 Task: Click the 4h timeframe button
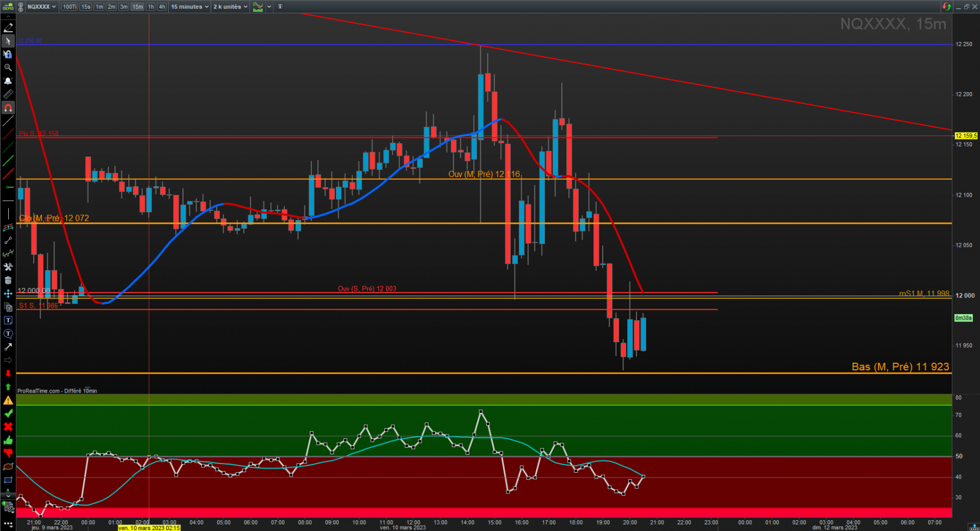point(162,7)
